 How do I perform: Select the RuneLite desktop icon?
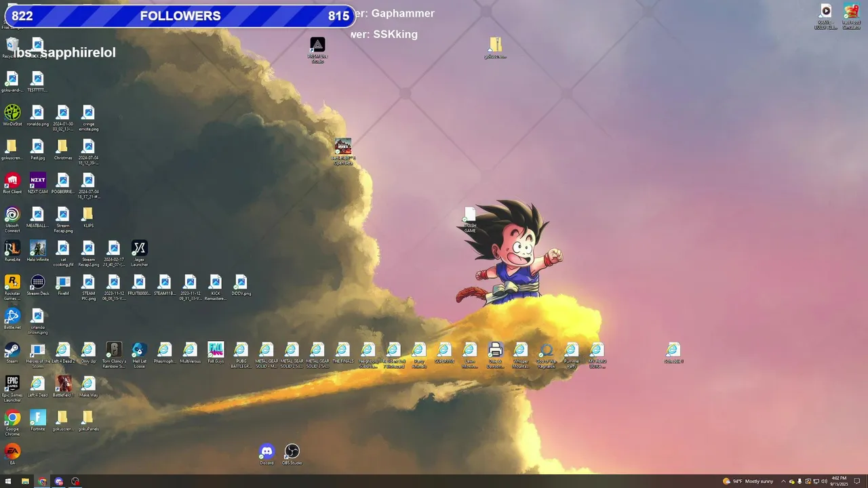pyautogui.click(x=12, y=251)
